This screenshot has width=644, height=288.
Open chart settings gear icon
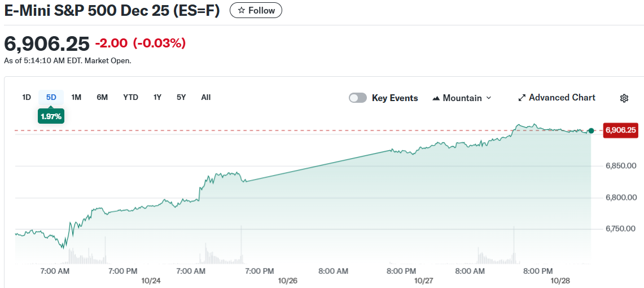coord(624,98)
